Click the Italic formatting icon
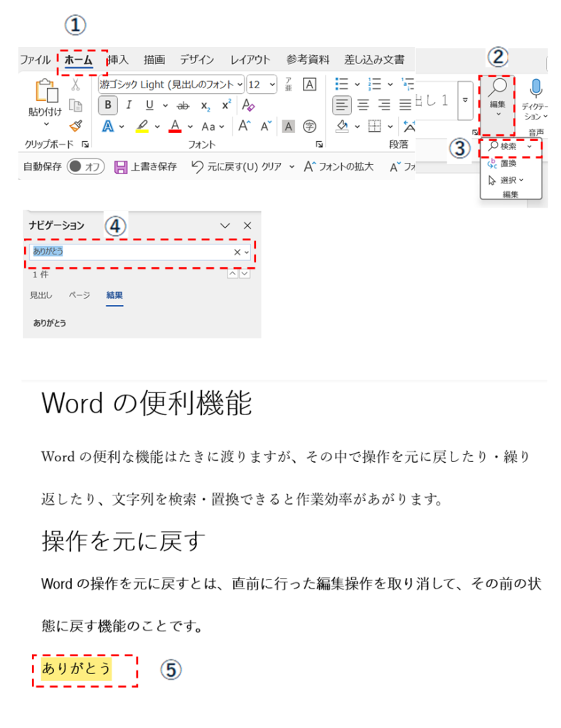This screenshot has height=728, width=561. [129, 105]
